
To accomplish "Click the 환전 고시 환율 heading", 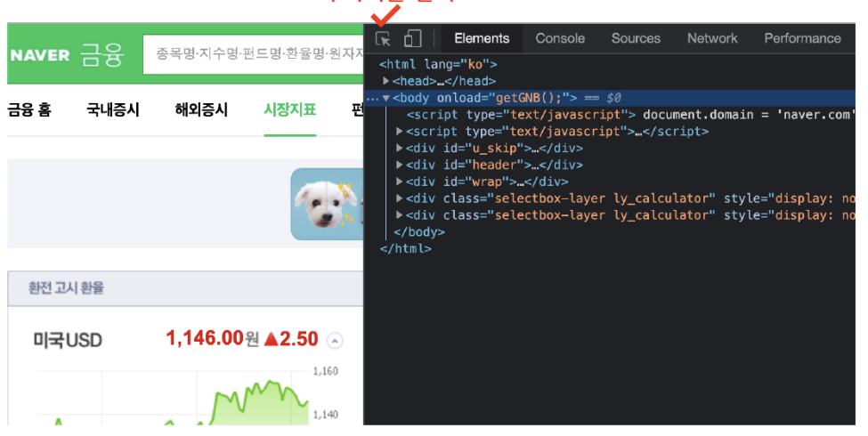I will pos(66,287).
